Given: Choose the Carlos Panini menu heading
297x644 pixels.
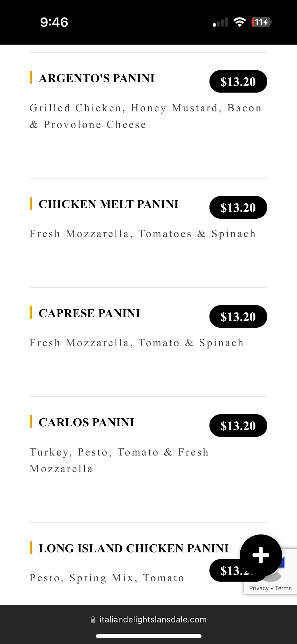Looking at the screenshot, I should (x=86, y=422).
